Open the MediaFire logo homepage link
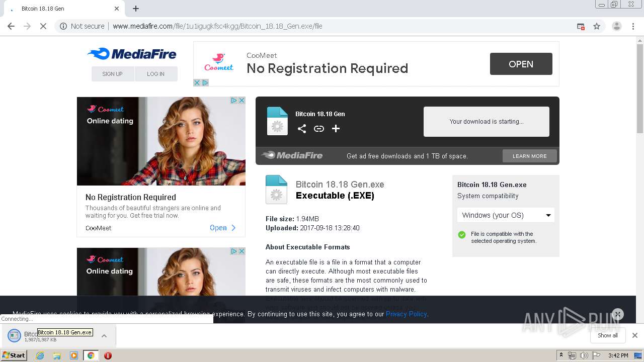 (x=132, y=54)
